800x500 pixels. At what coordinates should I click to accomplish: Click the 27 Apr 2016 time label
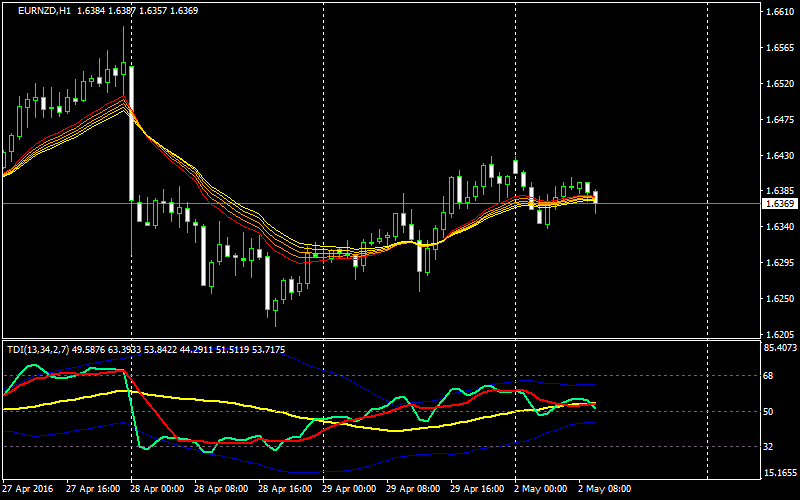pyautogui.click(x=27, y=489)
